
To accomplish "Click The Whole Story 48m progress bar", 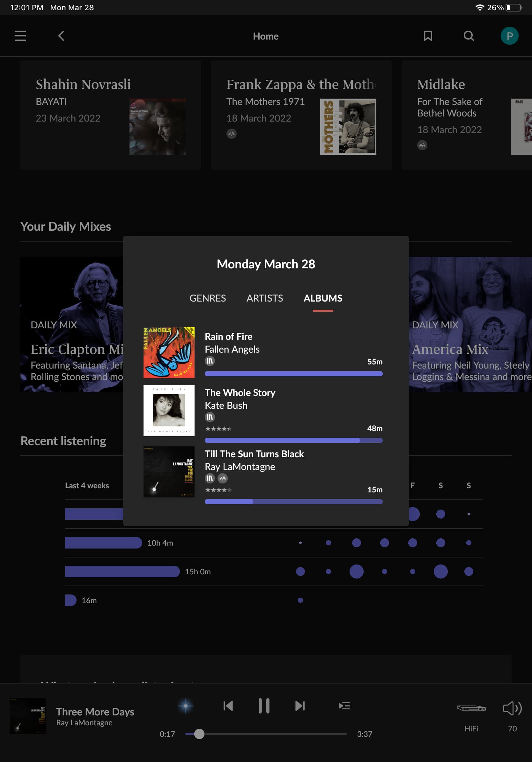I will (294, 440).
